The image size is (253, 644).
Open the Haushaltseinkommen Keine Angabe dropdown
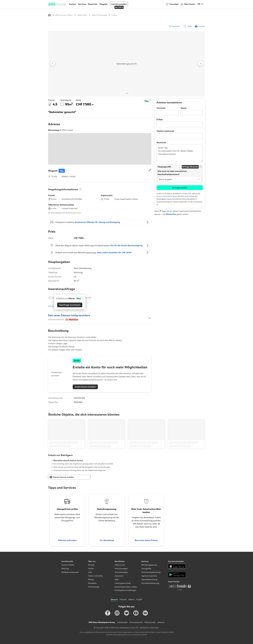click(180, 179)
